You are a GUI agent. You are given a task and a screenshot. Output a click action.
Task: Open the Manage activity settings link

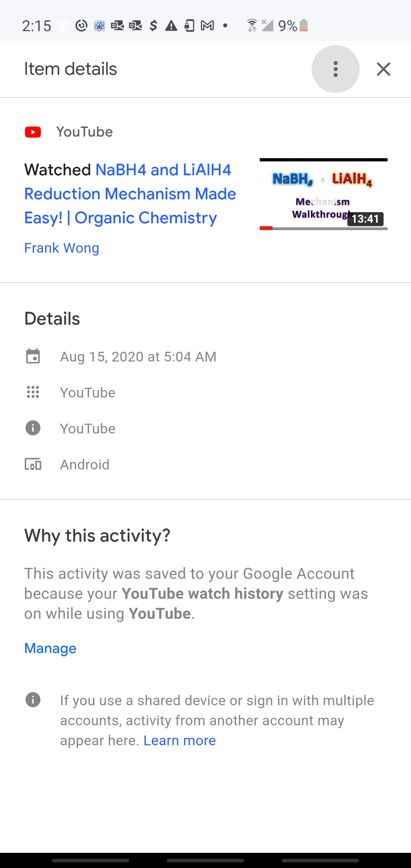(x=50, y=648)
